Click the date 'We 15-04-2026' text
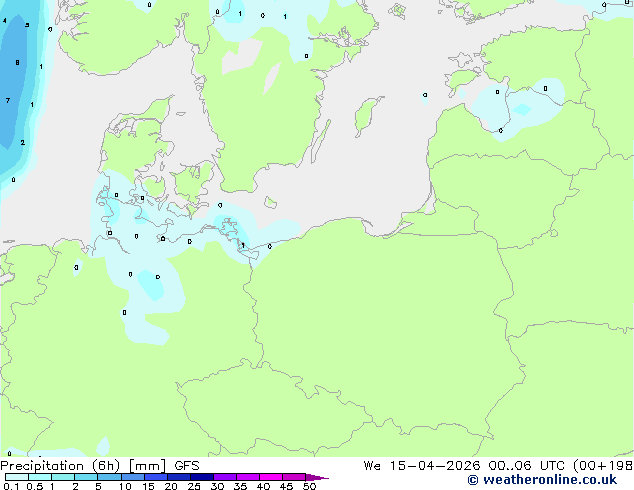 coord(422,466)
